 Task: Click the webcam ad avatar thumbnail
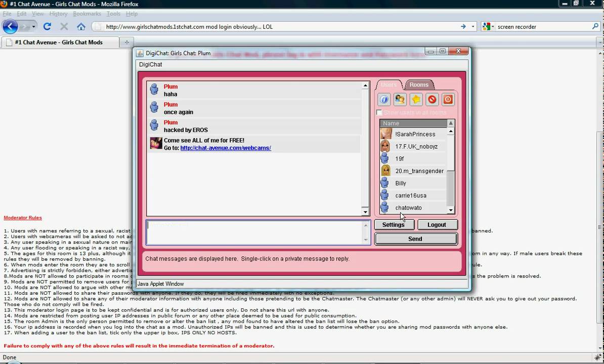pos(156,143)
